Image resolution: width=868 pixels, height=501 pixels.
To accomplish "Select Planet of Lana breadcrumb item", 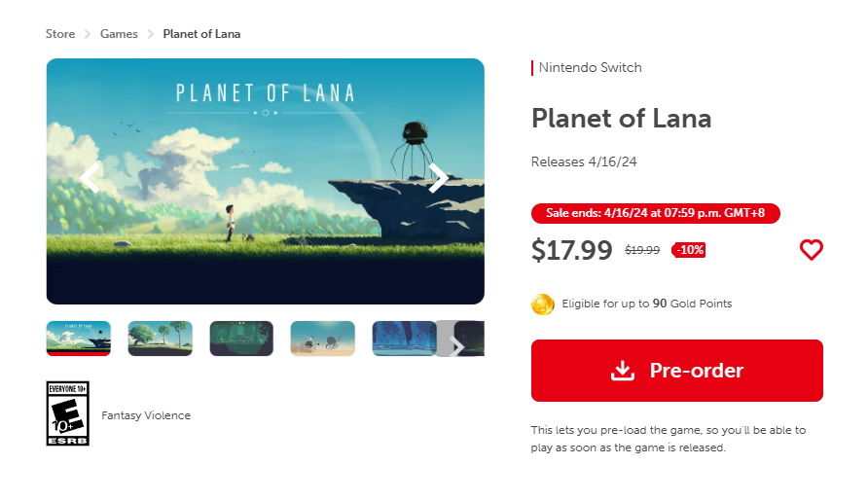I will pos(201,34).
